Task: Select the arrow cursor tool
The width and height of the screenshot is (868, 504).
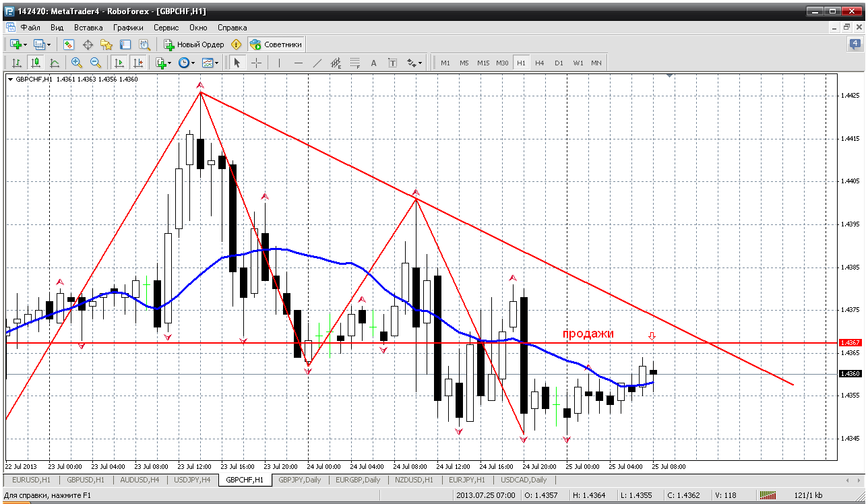Action: [237, 63]
